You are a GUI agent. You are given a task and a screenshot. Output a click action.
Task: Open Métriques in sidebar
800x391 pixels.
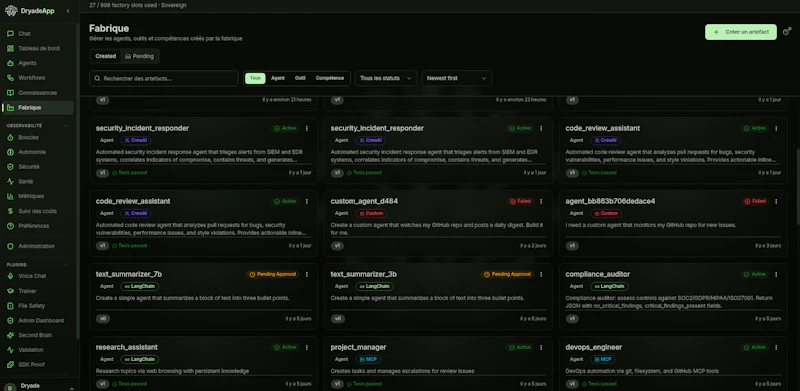(x=38, y=196)
